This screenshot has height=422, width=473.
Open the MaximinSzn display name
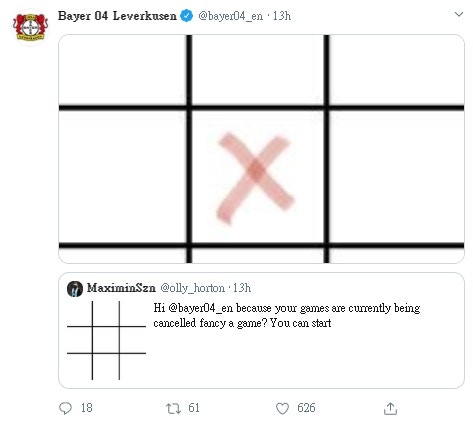click(121, 288)
